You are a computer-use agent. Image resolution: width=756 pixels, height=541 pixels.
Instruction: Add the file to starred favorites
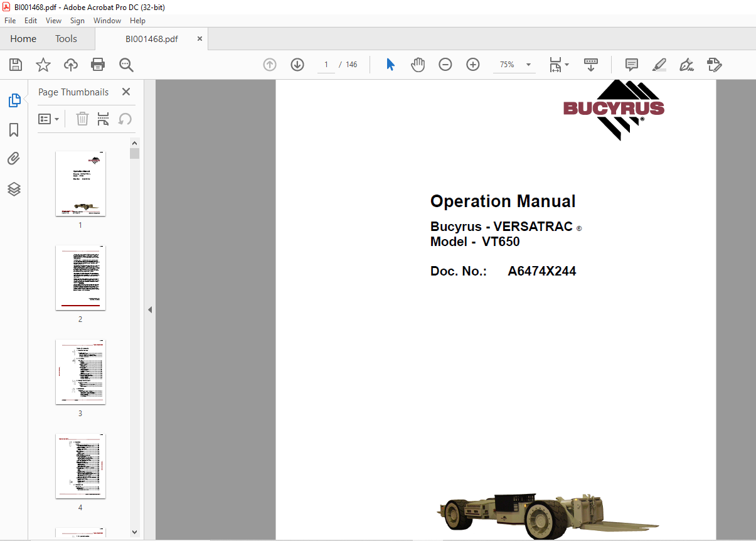click(43, 65)
